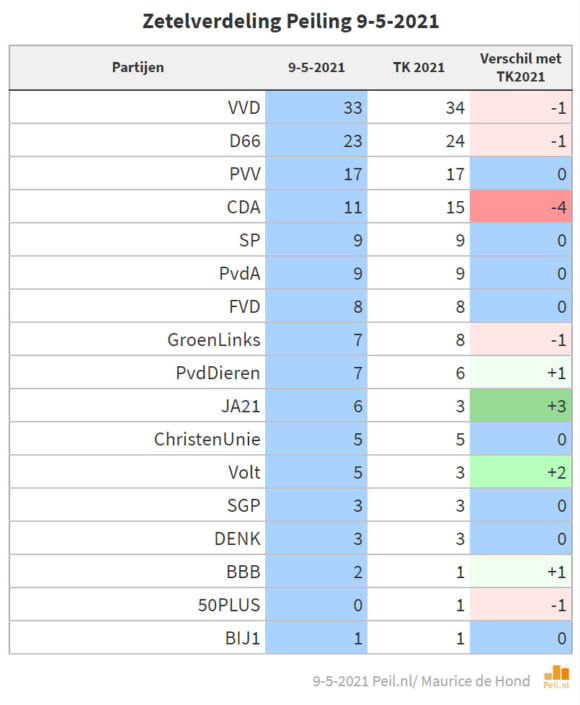This screenshot has width=580, height=705.
Task: Click the BIJ1 party name
Action: [x=242, y=638]
